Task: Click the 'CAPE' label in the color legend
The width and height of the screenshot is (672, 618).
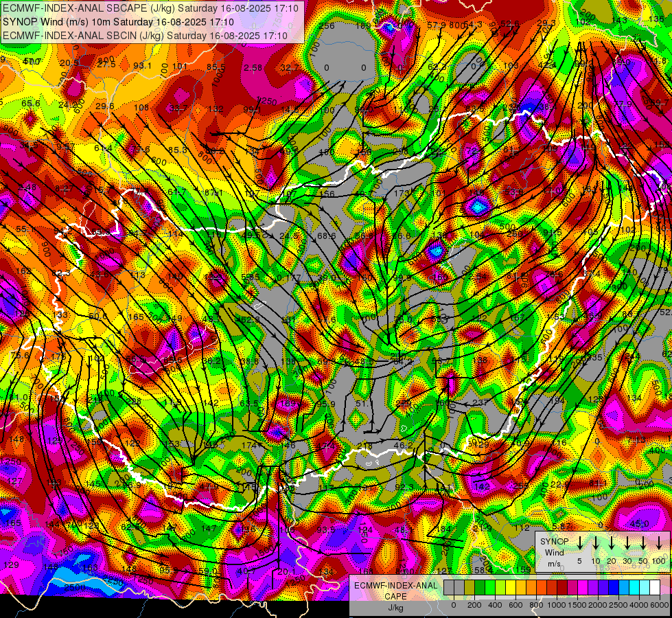Action: (x=395, y=597)
